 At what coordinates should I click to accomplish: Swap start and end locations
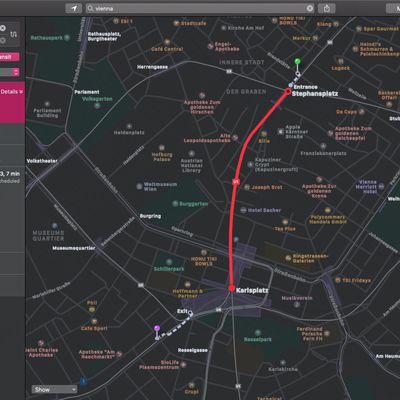click(13, 34)
